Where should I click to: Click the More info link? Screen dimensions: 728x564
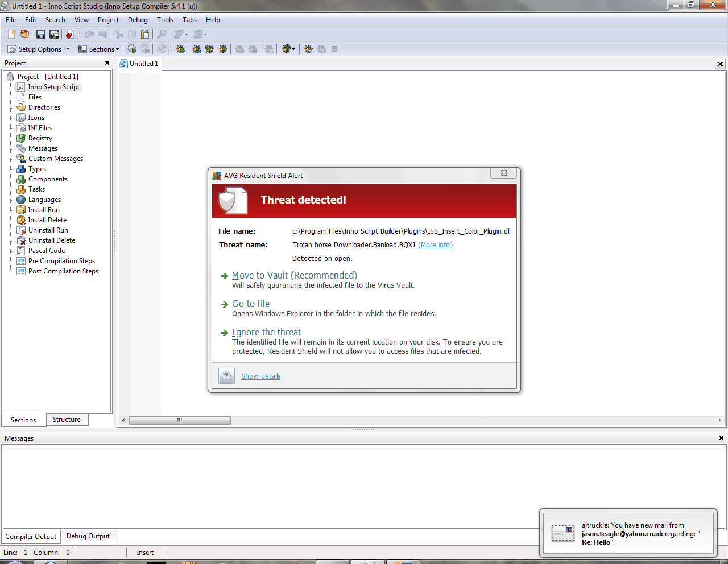tap(435, 245)
